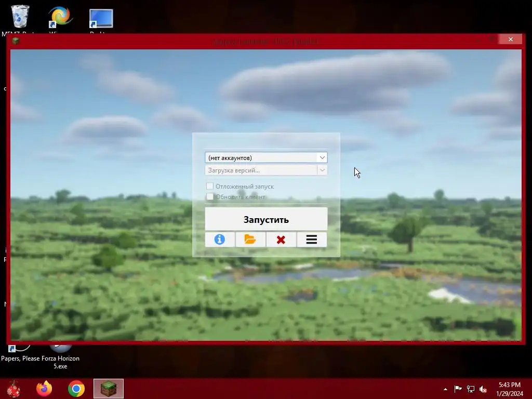Image resolution: width=532 pixels, height=399 pixels.
Task: Select the Papers, Please desktop shortcut label
Action: click(x=20, y=358)
